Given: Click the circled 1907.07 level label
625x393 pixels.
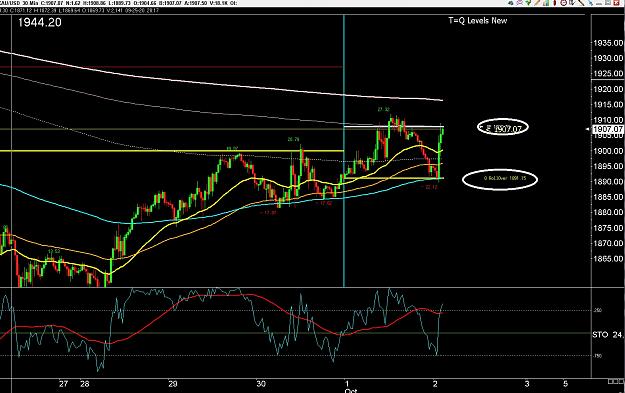Looking at the screenshot, I should tap(503, 128).
